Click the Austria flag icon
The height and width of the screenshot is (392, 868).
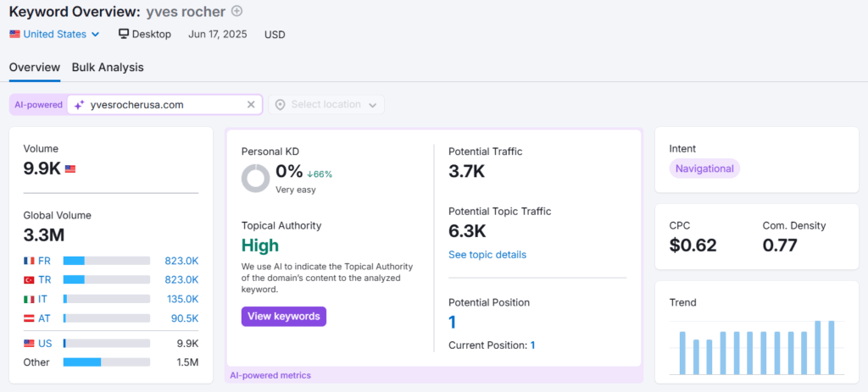coord(29,318)
